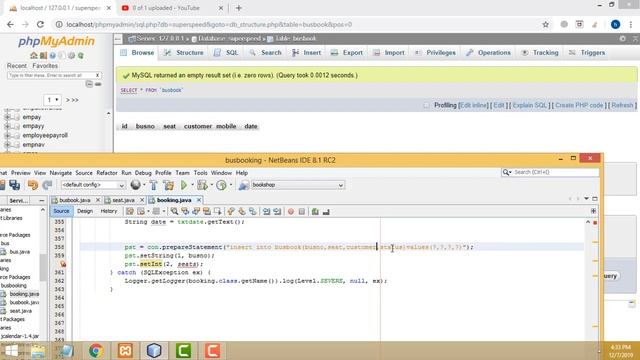Close the booking.java editor tab

pyautogui.click(x=199, y=200)
